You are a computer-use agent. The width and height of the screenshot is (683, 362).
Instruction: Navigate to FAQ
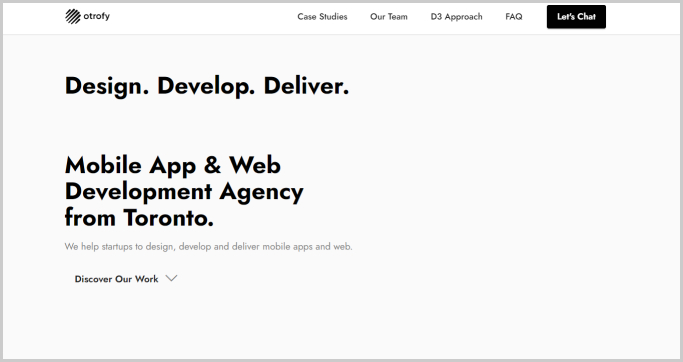pyautogui.click(x=514, y=17)
